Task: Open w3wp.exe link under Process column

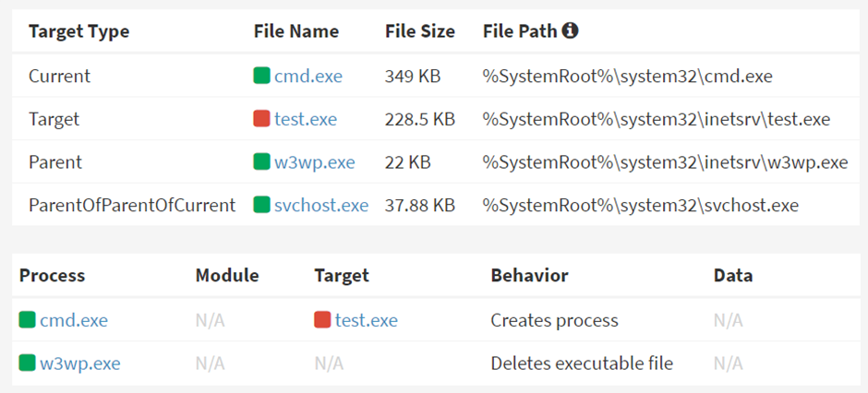Action: tap(79, 363)
